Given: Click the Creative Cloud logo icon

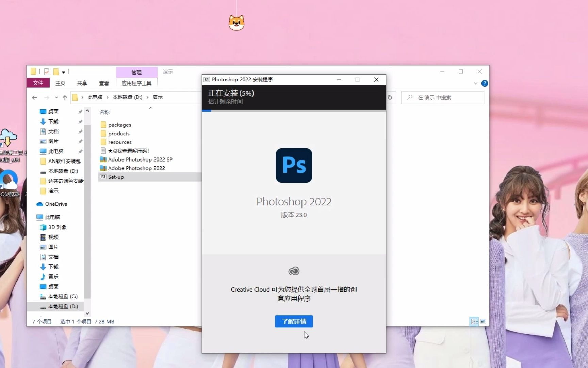Looking at the screenshot, I should point(294,271).
